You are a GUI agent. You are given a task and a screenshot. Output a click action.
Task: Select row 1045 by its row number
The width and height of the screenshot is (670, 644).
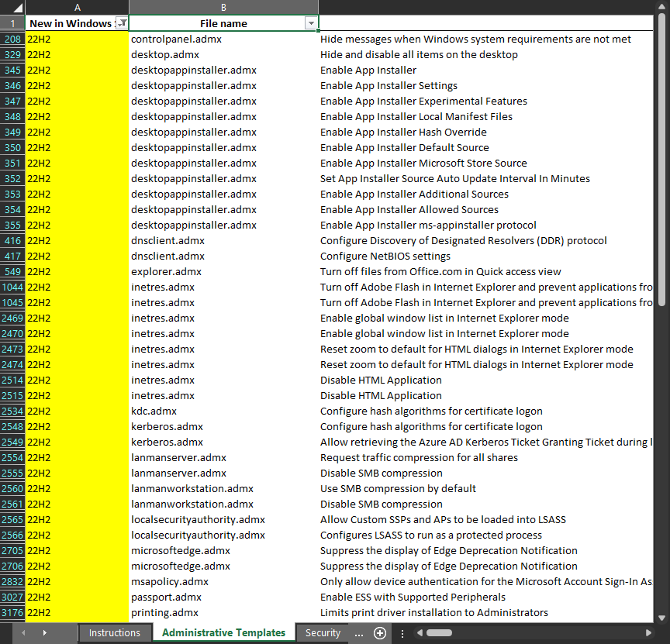point(12,303)
